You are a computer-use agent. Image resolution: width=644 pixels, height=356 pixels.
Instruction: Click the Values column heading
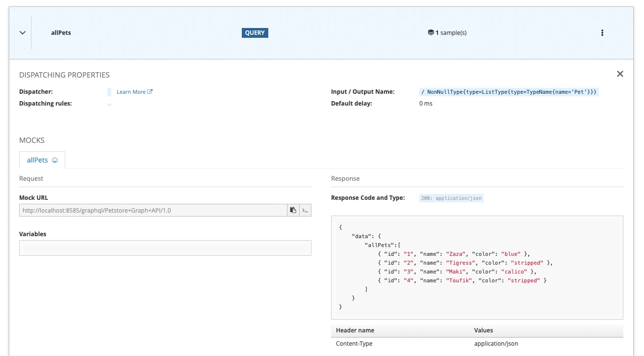[x=483, y=330]
